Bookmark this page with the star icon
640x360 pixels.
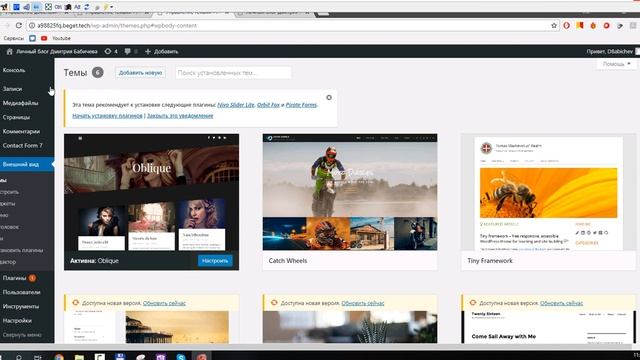554,25
